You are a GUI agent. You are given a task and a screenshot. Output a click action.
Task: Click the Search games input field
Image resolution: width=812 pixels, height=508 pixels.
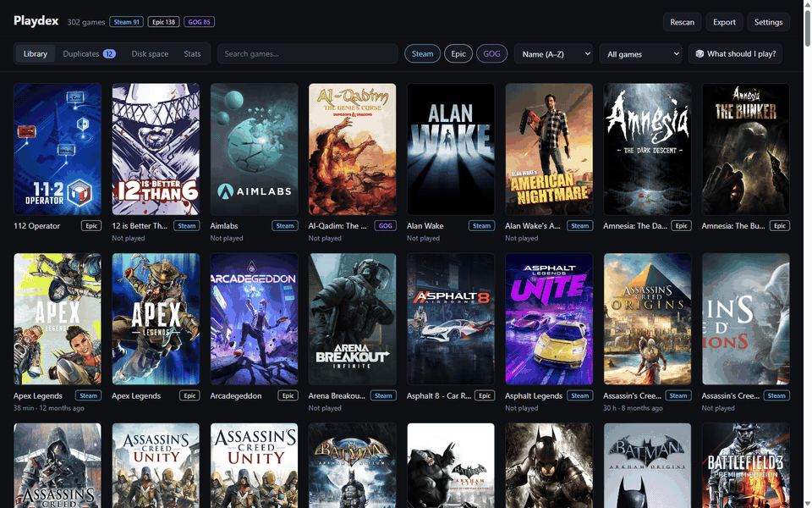pyautogui.click(x=308, y=54)
